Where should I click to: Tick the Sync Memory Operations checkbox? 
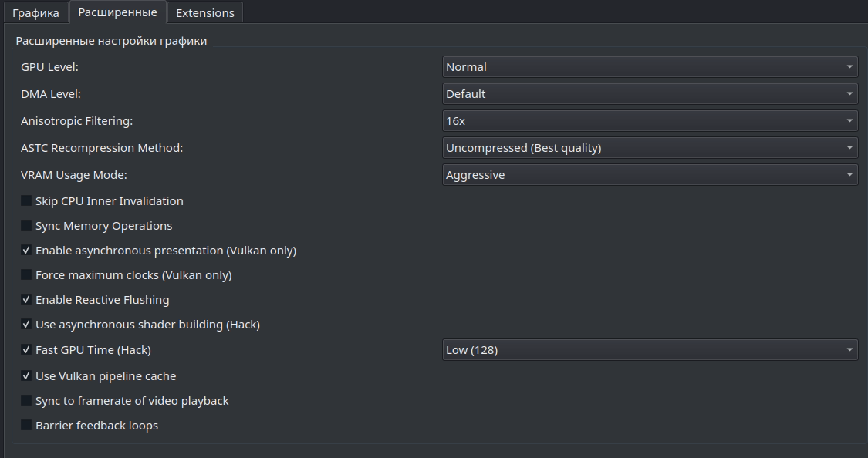(27, 226)
